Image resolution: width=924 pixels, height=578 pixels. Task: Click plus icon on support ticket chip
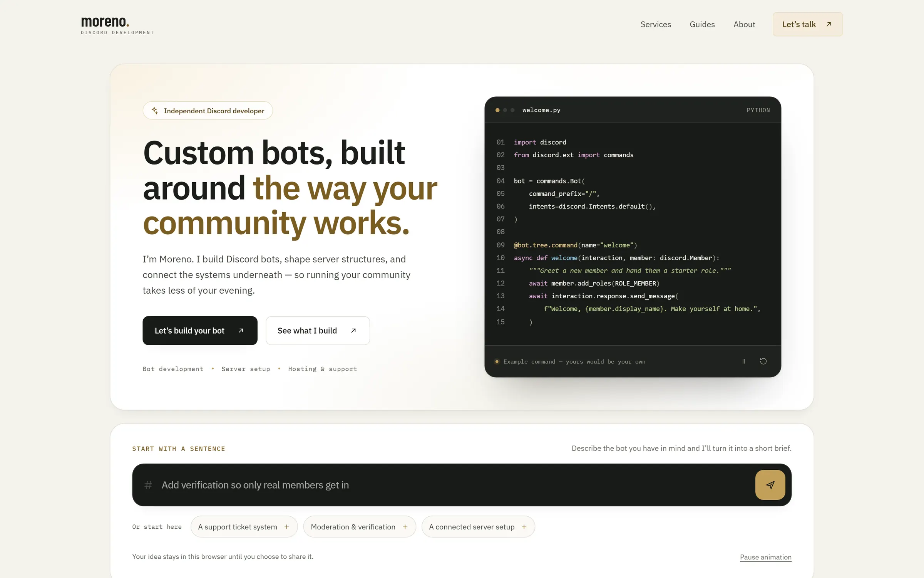click(x=286, y=527)
